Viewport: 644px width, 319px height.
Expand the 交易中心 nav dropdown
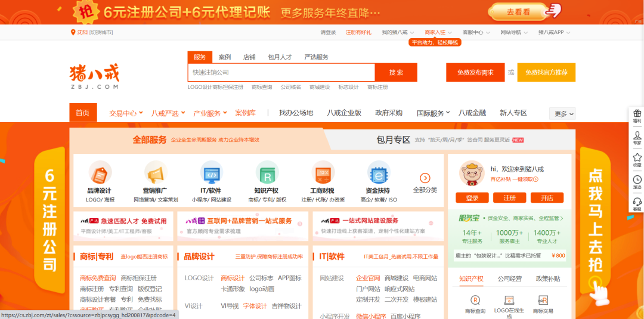pos(126,113)
